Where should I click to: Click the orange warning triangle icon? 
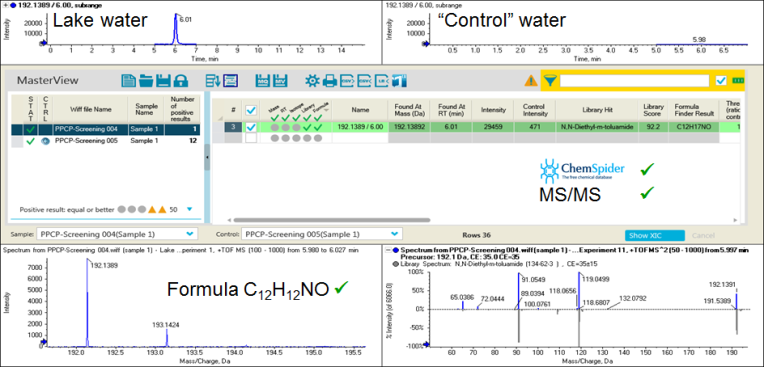coord(531,80)
